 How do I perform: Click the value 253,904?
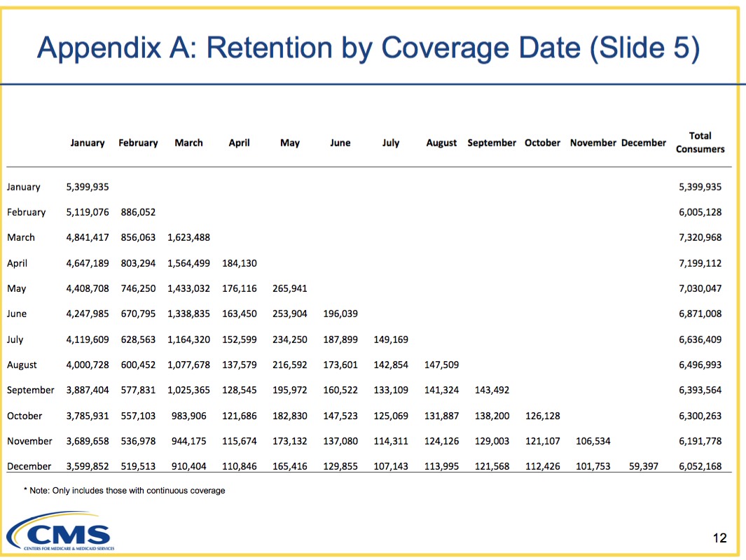(x=290, y=314)
